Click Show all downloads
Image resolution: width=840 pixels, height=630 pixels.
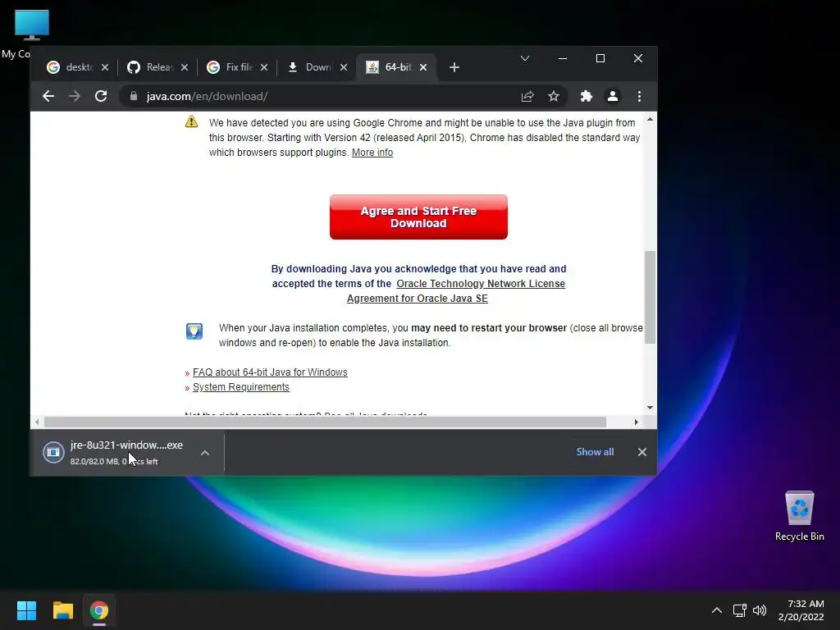595,452
